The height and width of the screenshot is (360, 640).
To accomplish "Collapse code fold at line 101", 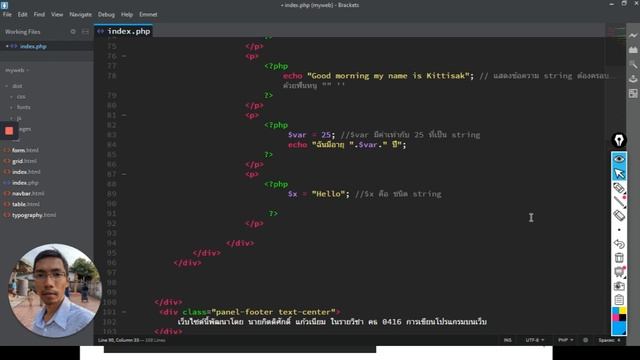I will coord(124,312).
